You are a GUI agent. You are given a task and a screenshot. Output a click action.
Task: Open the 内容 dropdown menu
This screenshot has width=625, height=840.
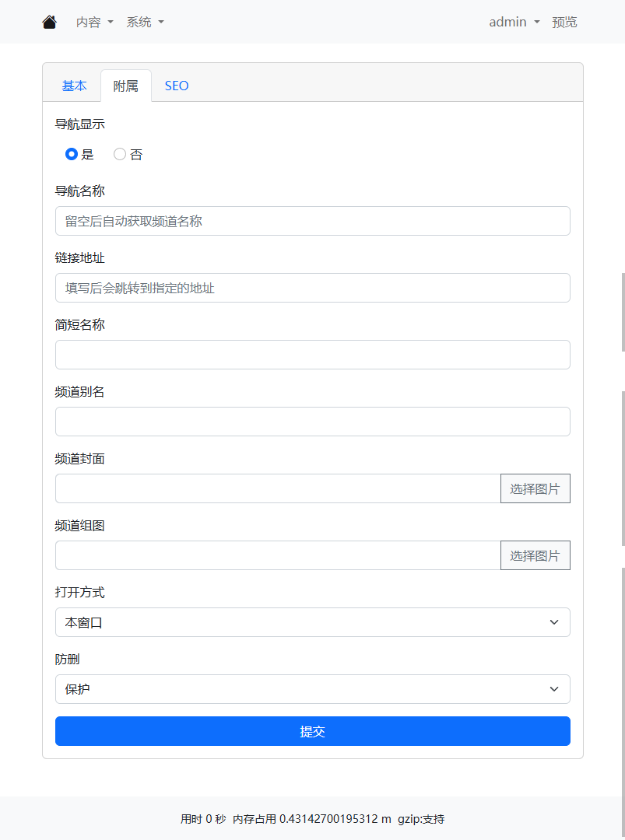95,22
